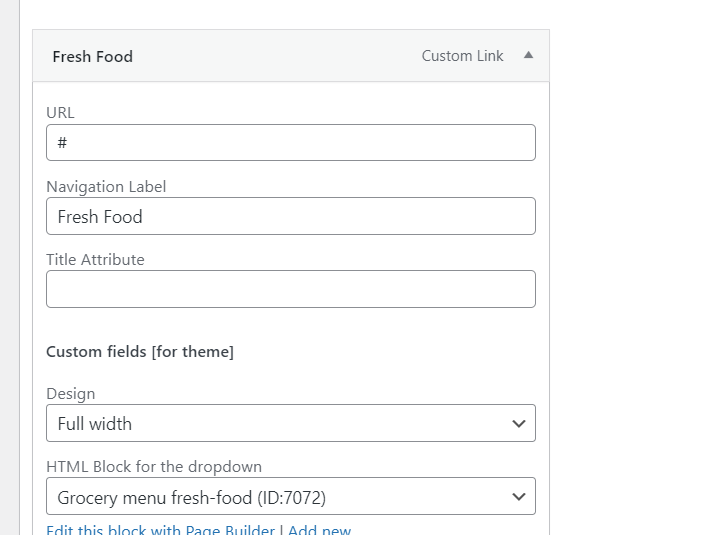Click into the Navigation Label text box
This screenshot has width=724, height=535.
tap(290, 216)
